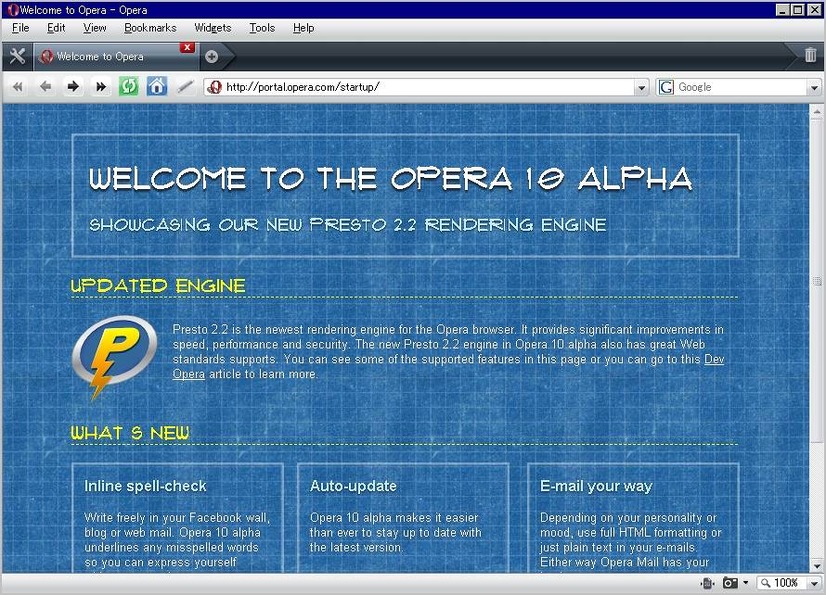Screen dimensions: 826x595
Task: Close the Welcome to Opera tab
Action: click(x=187, y=47)
